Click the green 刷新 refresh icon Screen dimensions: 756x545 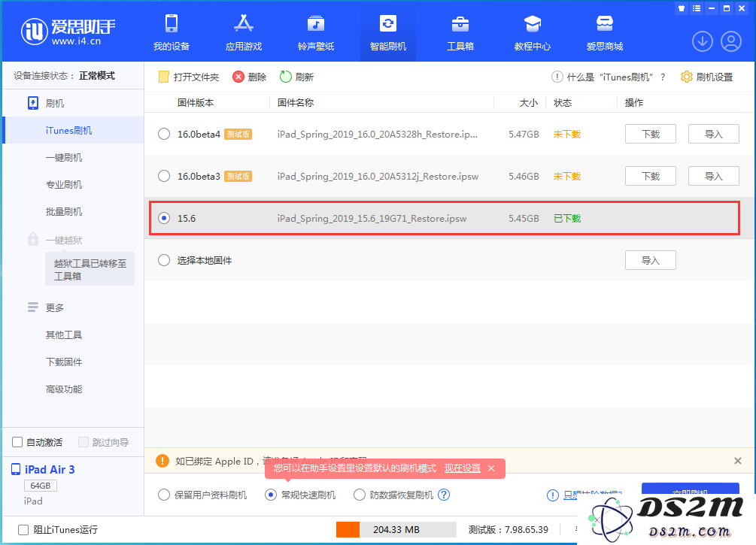(x=285, y=77)
